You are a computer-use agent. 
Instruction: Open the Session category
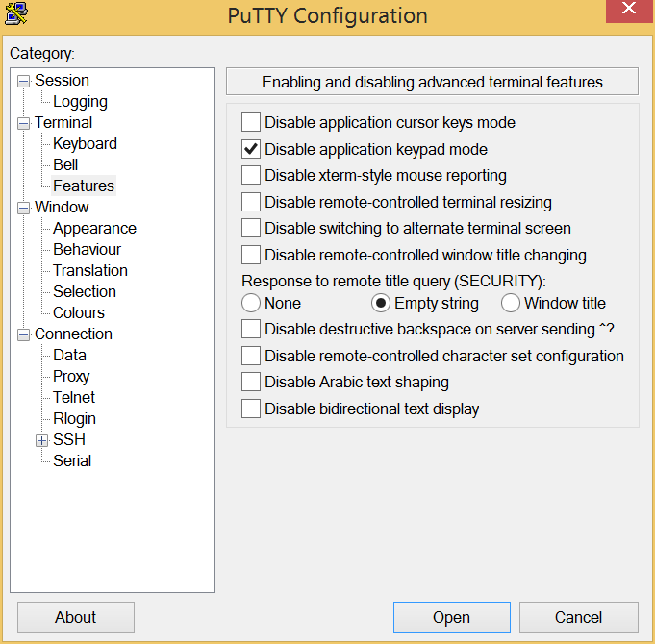point(62,80)
